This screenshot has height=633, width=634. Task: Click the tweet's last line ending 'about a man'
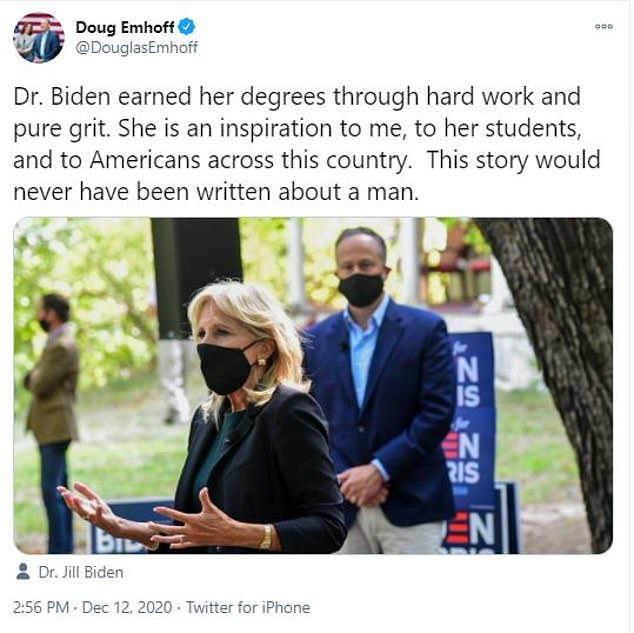(216, 192)
